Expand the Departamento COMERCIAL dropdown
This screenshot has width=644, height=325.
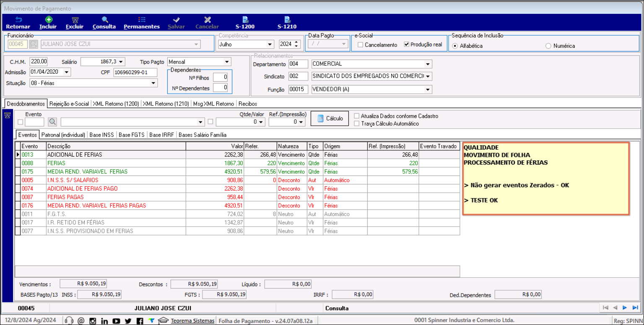coord(428,64)
